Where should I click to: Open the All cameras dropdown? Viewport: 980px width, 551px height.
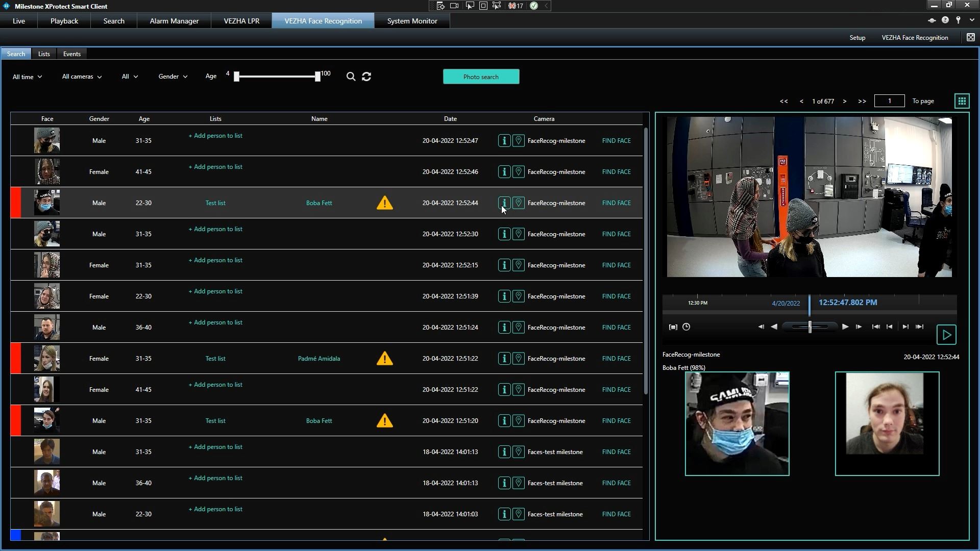pyautogui.click(x=82, y=77)
